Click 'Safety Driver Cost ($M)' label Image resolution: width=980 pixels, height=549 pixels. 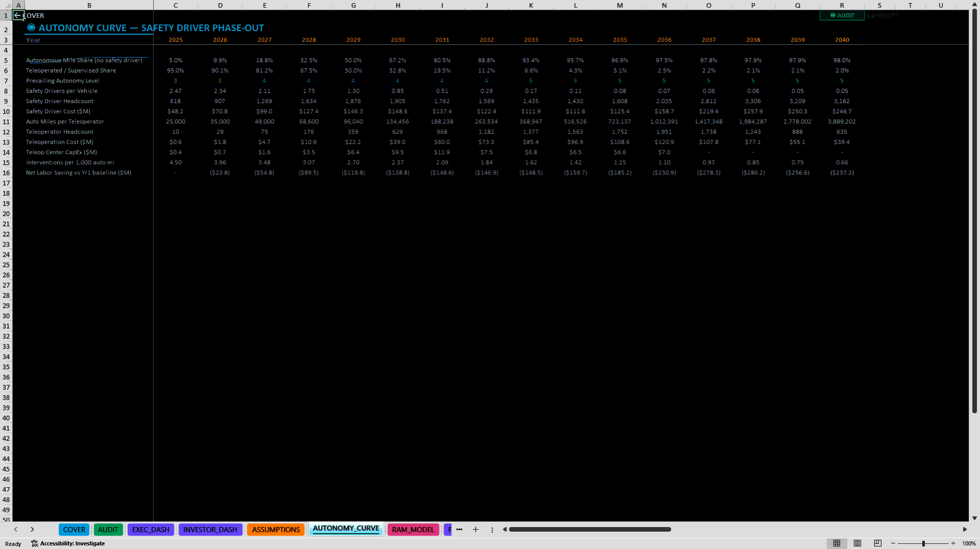[x=58, y=111]
